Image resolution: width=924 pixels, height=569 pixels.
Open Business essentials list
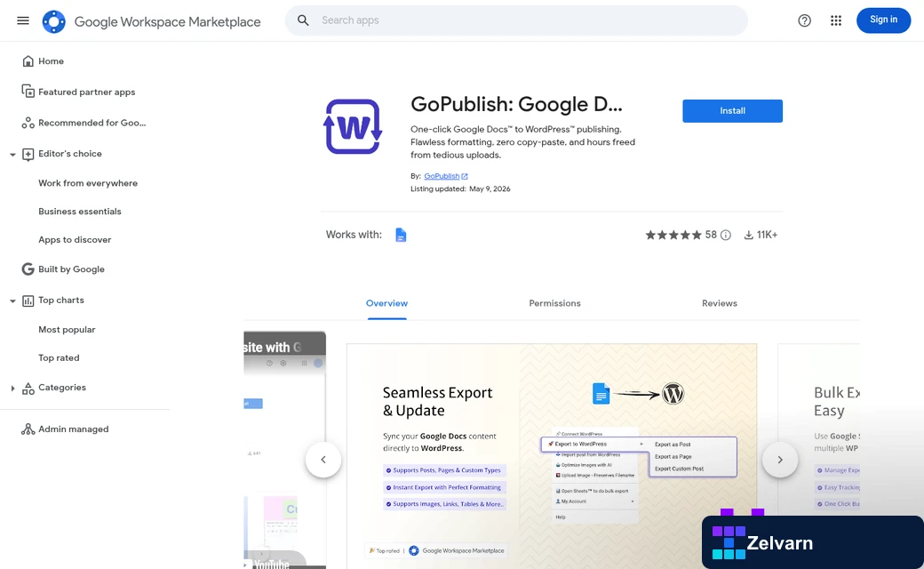pyautogui.click(x=80, y=212)
